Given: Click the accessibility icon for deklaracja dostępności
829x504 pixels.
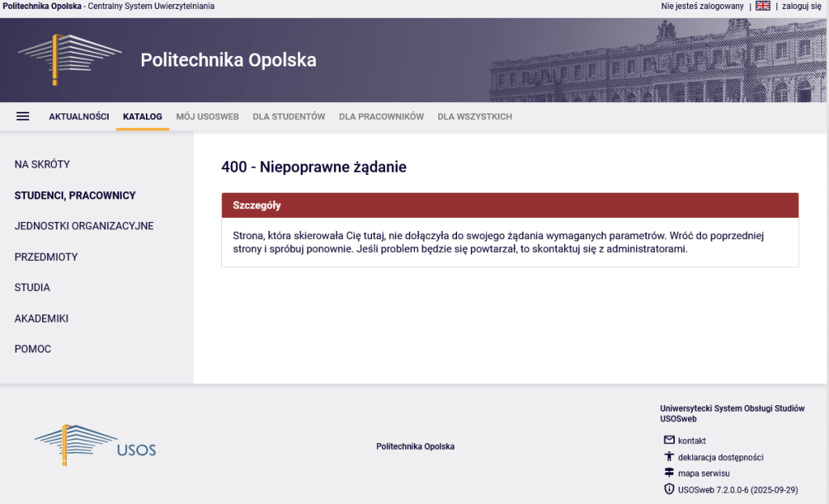Looking at the screenshot, I should (x=669, y=456).
